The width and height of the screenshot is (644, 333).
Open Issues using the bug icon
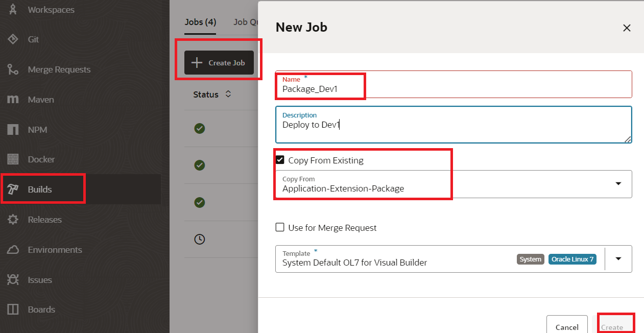[x=13, y=280]
